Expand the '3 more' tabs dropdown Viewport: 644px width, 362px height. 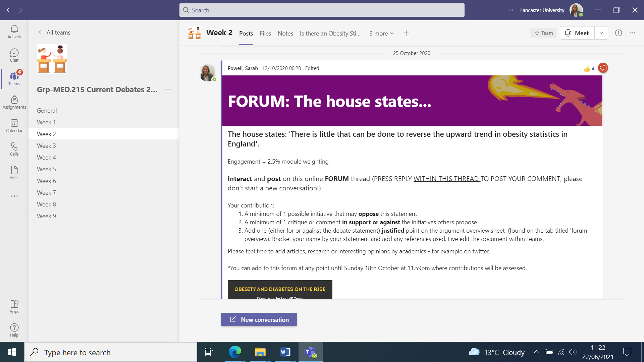[381, 33]
